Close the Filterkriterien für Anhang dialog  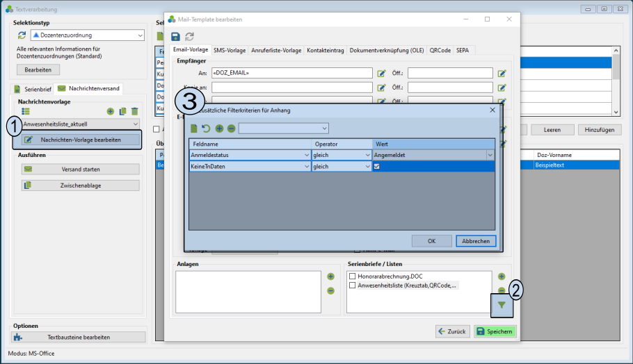(492, 110)
